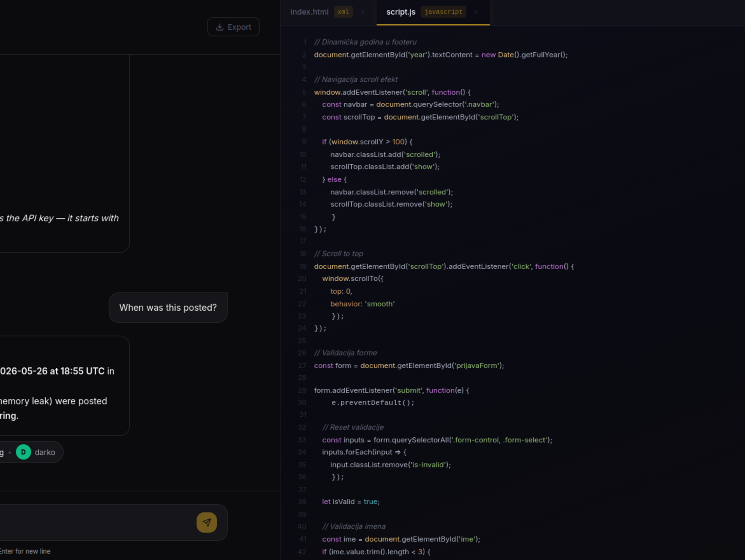Image resolution: width=745 pixels, height=560 pixels.
Task: Click 'input.classList.remove('is-invalid')' line
Action: [390, 465]
